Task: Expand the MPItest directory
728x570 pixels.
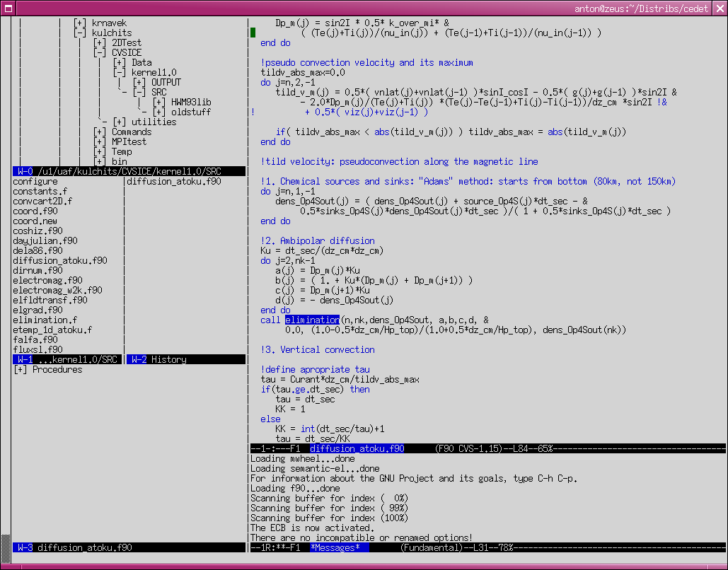Action: 100,142
